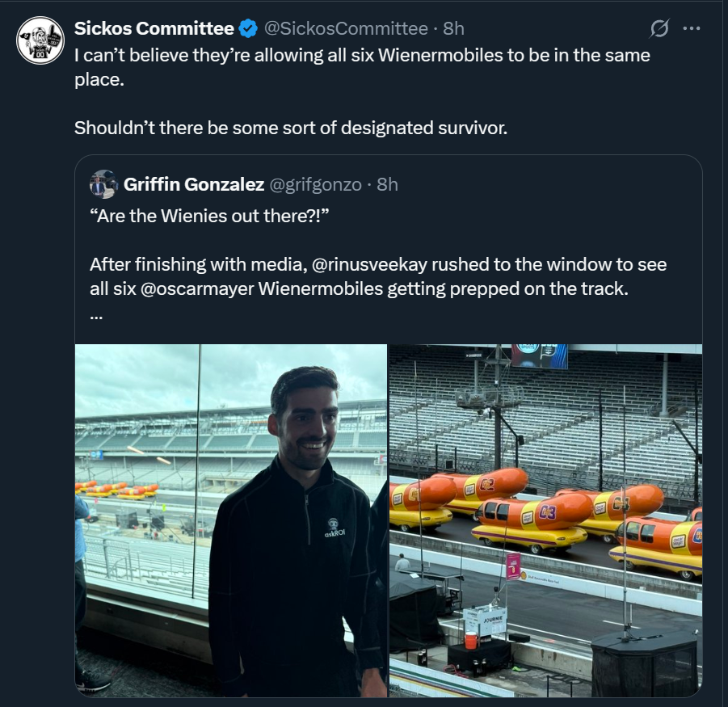
Task: Open the tweet's more options menu
Action: tap(692, 28)
